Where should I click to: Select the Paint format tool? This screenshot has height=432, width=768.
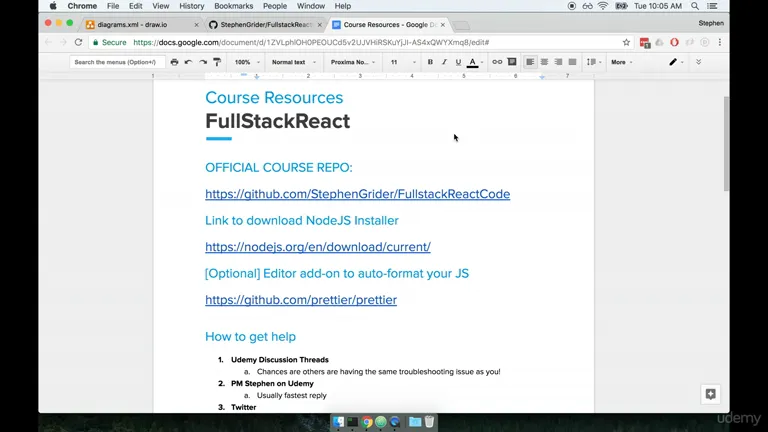217,62
